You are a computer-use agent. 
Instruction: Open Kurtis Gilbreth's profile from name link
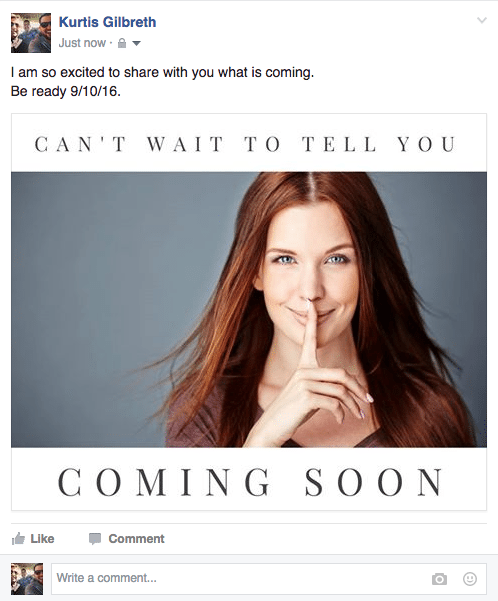point(107,22)
